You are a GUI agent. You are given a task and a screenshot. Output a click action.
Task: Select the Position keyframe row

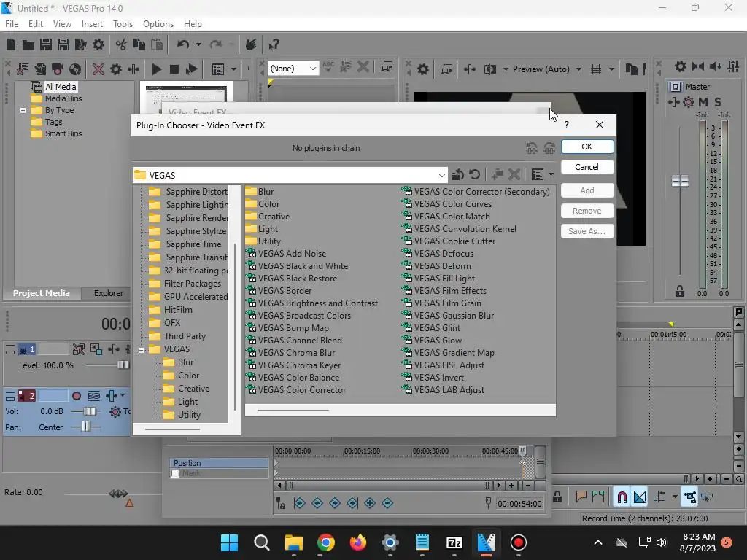[x=219, y=463]
